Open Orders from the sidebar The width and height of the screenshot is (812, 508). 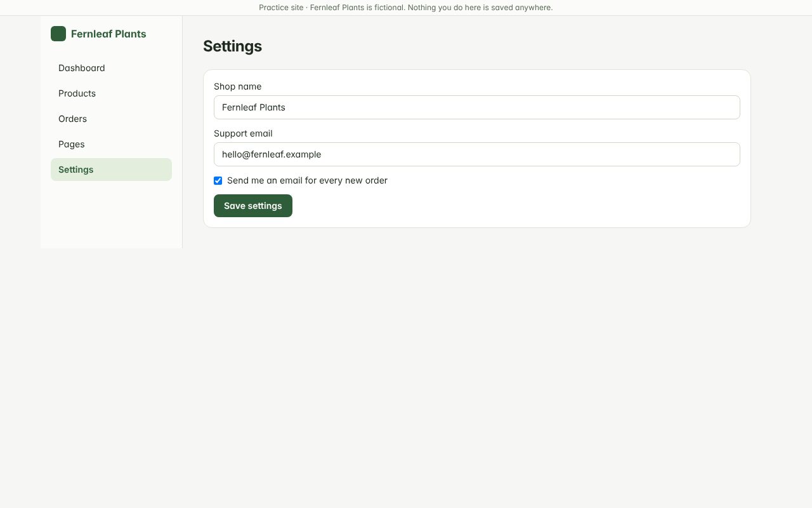pyautogui.click(x=111, y=119)
